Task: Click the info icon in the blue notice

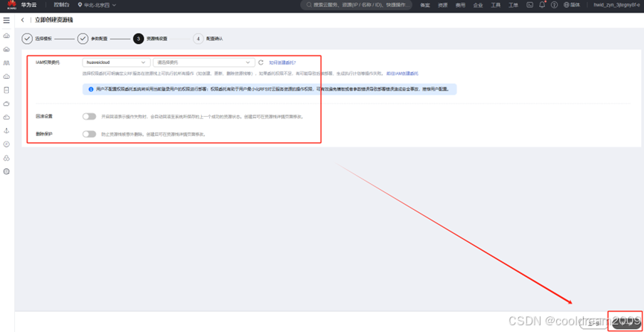Action: pos(91,89)
